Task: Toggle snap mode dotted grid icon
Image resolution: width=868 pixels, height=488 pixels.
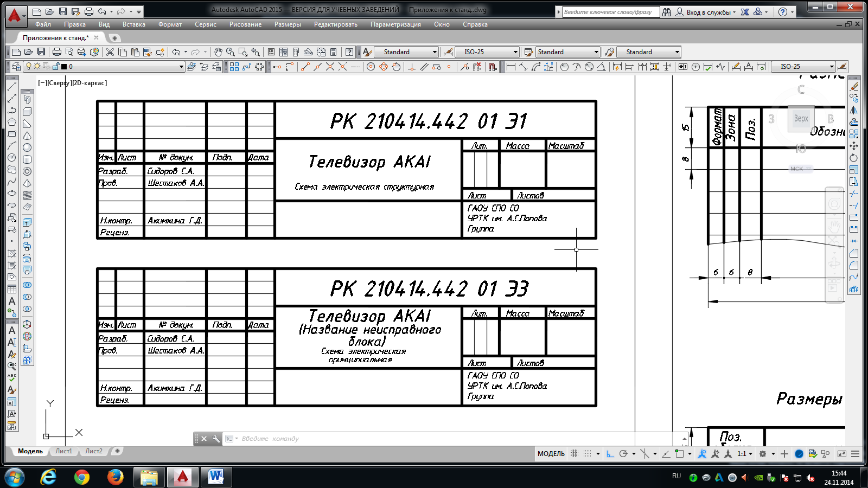Action: click(588, 454)
